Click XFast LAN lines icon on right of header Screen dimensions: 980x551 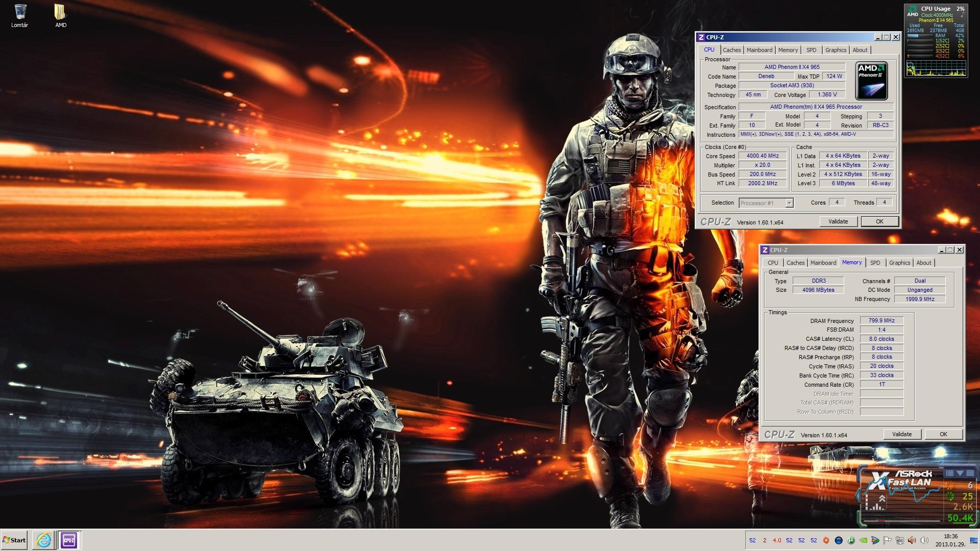coord(970,473)
